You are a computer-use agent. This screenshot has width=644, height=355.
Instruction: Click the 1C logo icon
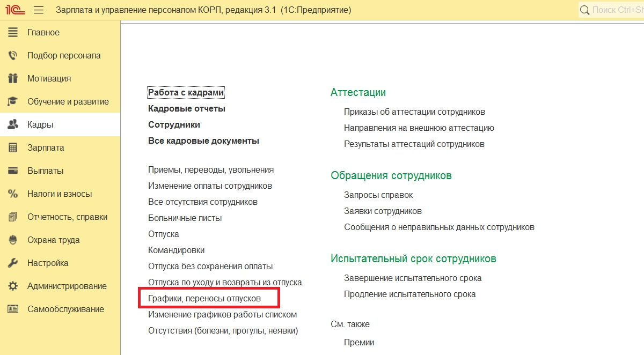point(14,10)
